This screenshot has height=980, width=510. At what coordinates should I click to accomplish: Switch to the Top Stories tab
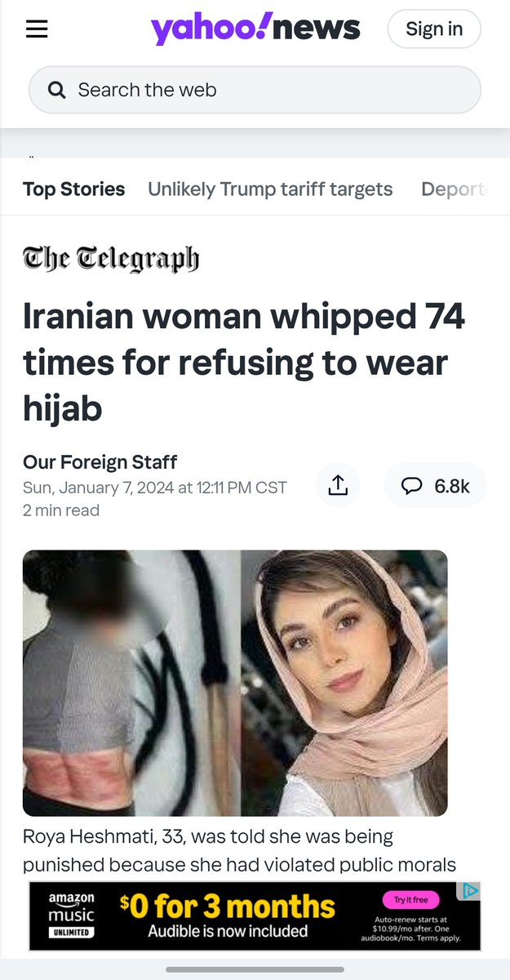point(73,189)
